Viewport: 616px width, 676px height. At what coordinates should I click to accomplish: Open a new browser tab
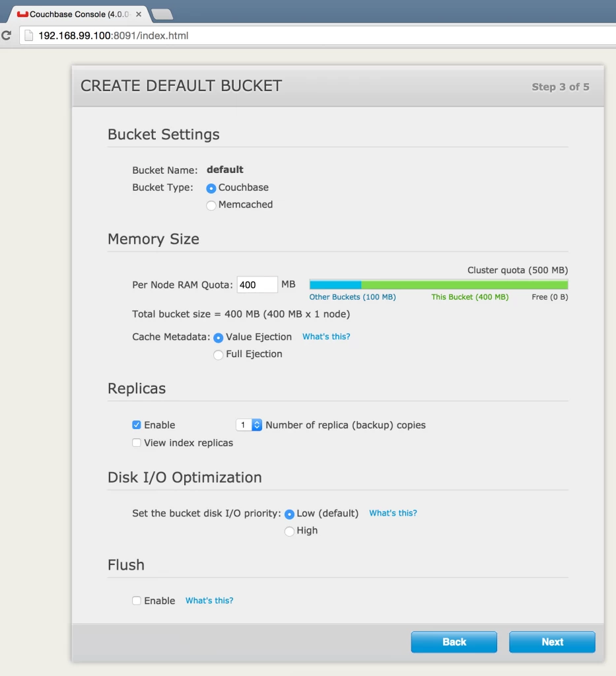[162, 15]
